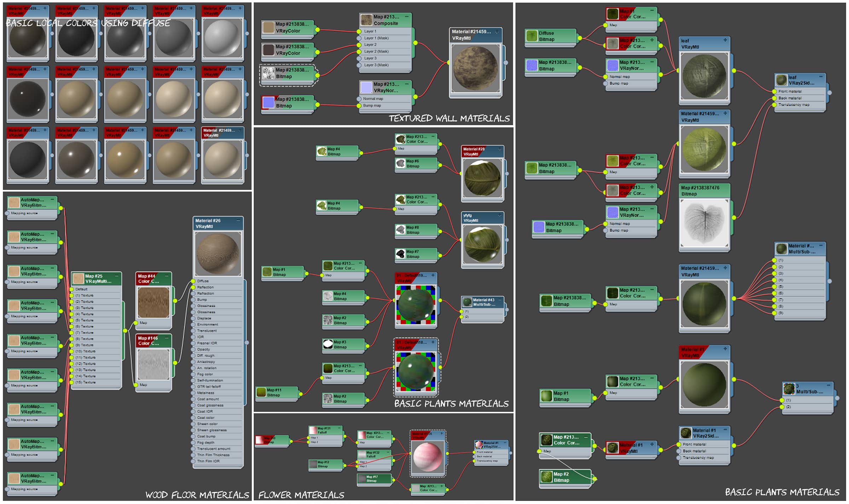
Task: Click the Map #2138387476 leaf bitmap preview
Action: click(704, 223)
